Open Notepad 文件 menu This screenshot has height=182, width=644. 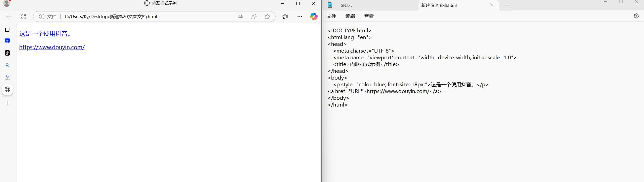331,16
